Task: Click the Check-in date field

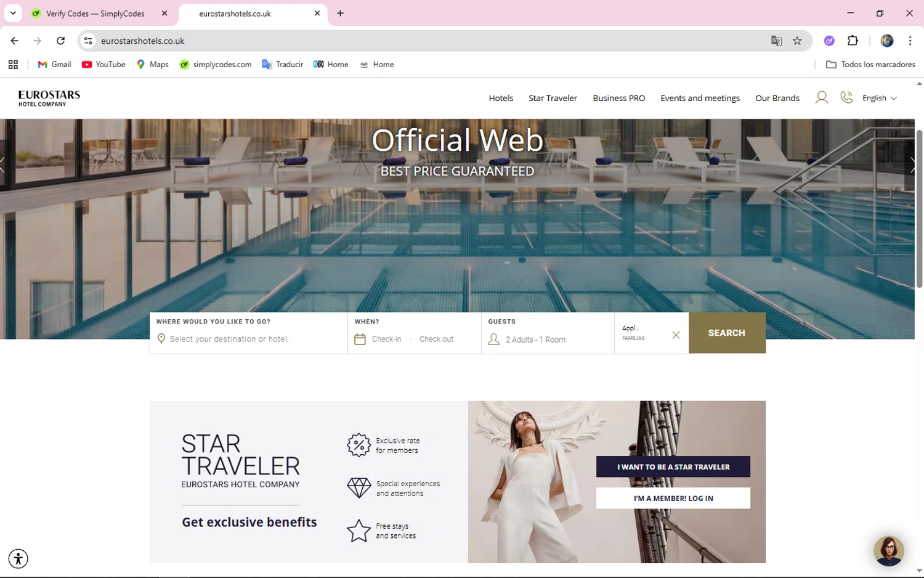Action: tap(386, 340)
